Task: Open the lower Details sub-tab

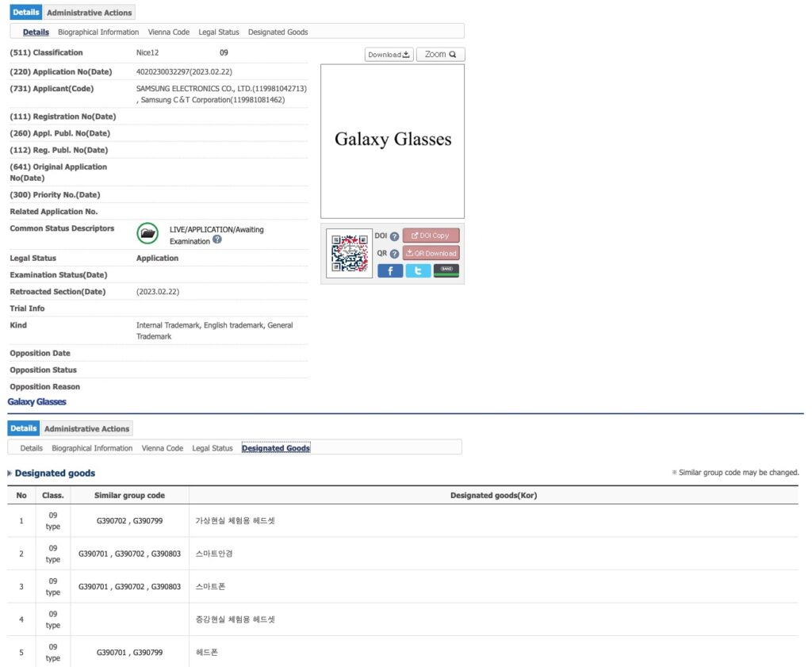Action: click(x=32, y=448)
